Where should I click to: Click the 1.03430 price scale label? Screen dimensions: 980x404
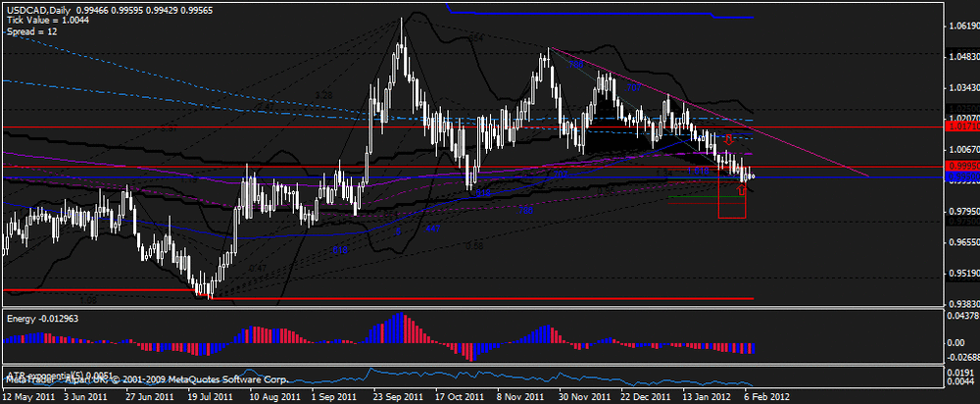(963, 87)
